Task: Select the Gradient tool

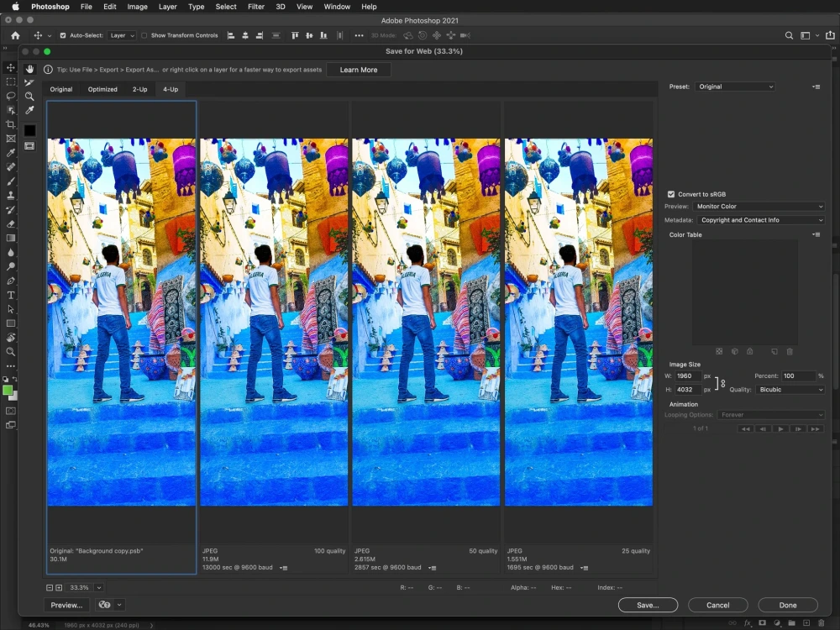Action: coord(10,238)
